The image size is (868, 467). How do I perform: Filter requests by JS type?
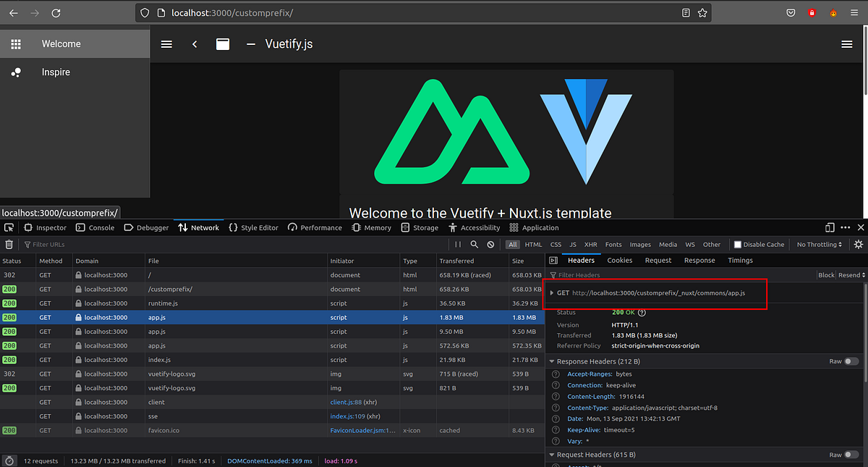pyautogui.click(x=573, y=245)
